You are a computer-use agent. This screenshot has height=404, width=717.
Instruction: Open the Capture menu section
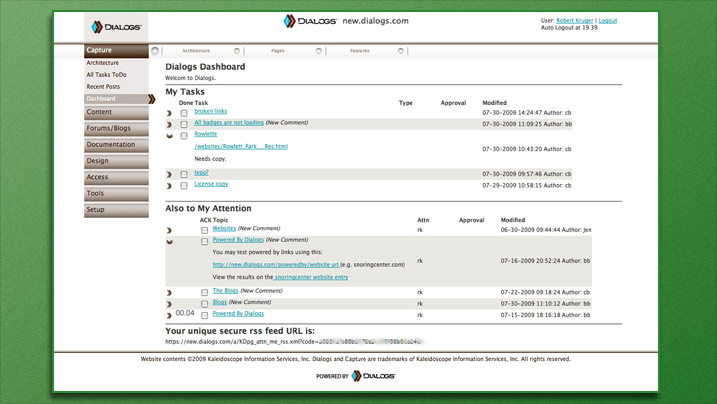point(116,50)
